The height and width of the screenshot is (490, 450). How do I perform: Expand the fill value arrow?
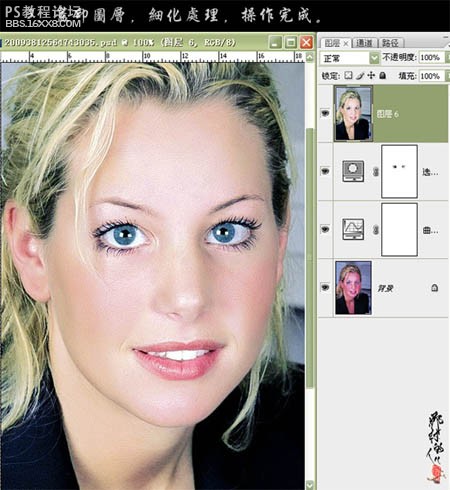448,76
